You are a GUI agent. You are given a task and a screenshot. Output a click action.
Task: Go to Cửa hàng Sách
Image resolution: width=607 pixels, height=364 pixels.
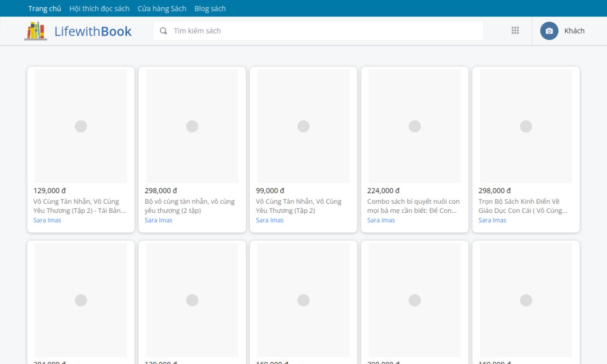(162, 9)
